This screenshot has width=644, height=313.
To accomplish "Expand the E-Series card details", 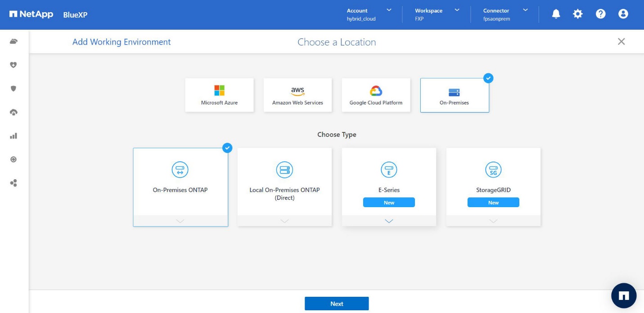I will [389, 221].
